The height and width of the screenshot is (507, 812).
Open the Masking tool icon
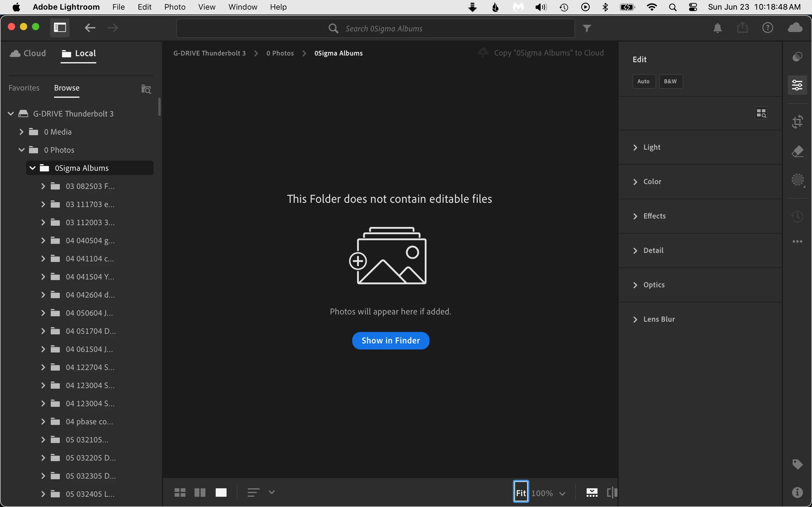click(x=797, y=180)
